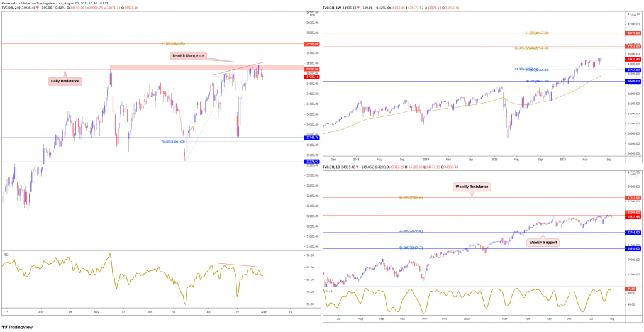This screenshot has width=644, height=332.
Task: Select the TVC:DJI, 240 symbol title
Action: pyautogui.click(x=13, y=7)
